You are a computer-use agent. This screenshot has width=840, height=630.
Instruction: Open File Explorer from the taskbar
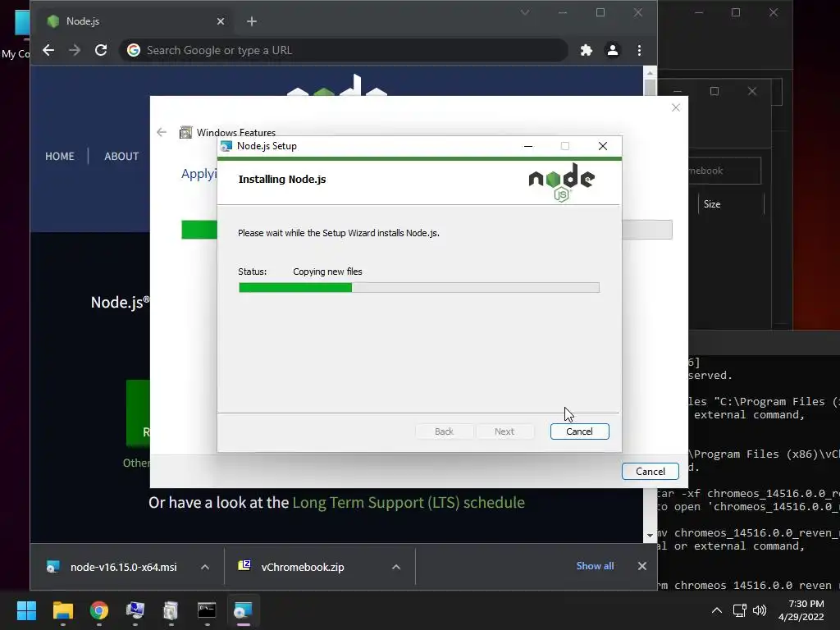click(x=62, y=610)
